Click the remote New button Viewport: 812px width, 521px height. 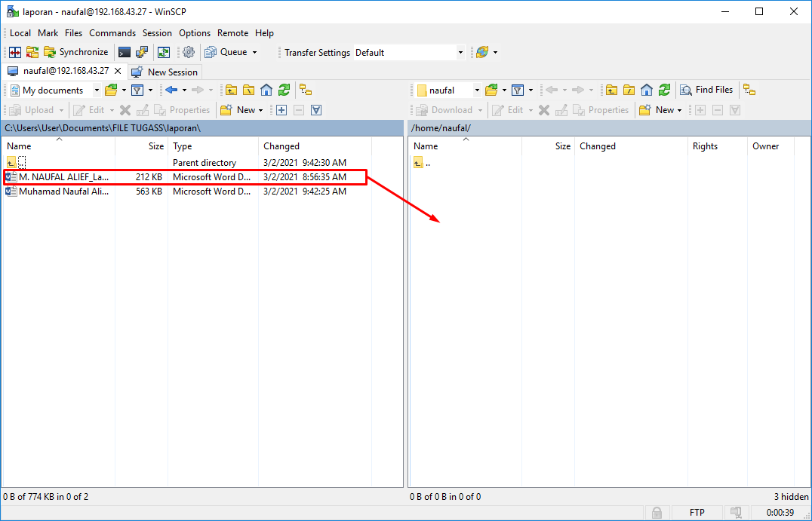click(x=660, y=109)
